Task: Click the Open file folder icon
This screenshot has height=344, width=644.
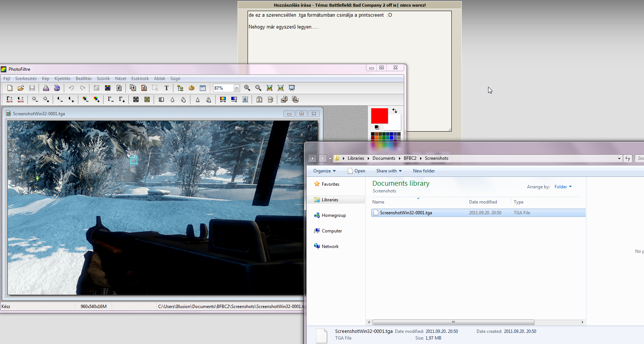Action: pyautogui.click(x=21, y=88)
